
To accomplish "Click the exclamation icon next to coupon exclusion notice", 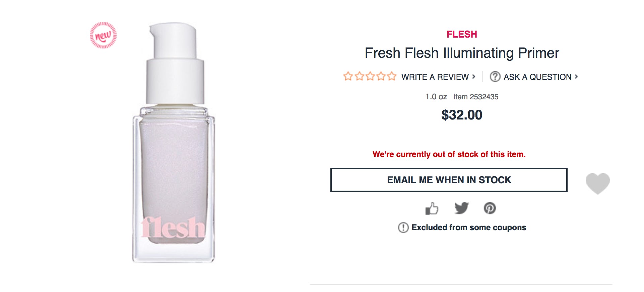I will click(x=402, y=227).
